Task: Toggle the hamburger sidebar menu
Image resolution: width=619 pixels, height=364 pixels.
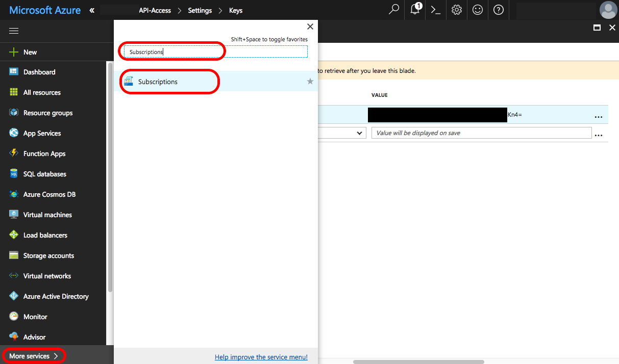Action: 14,31
